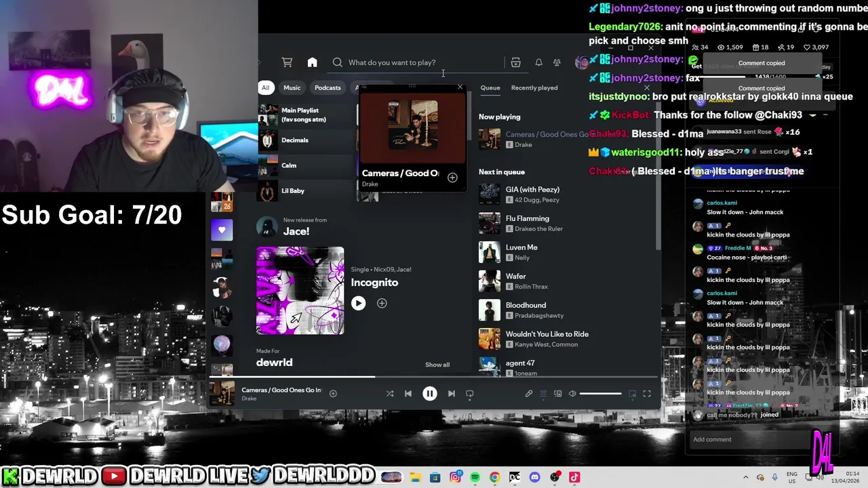
Task: Switch to the Recently played tab
Action: 534,87
